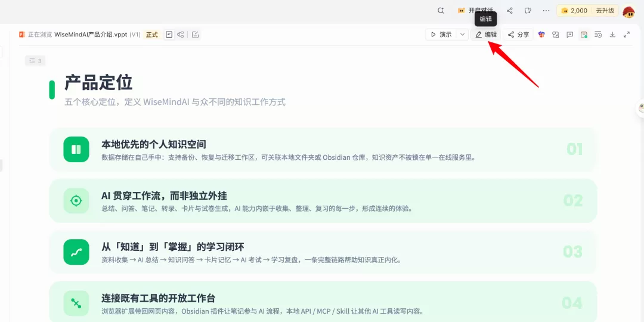Viewport: 644px width, 322px height.
Task: Click the edit note pencil icon
Action: pyautogui.click(x=196, y=35)
